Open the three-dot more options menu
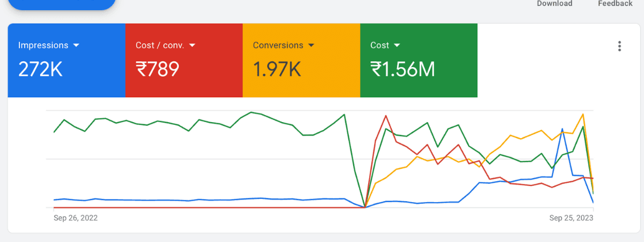This screenshot has height=242, width=644. coord(619,46)
